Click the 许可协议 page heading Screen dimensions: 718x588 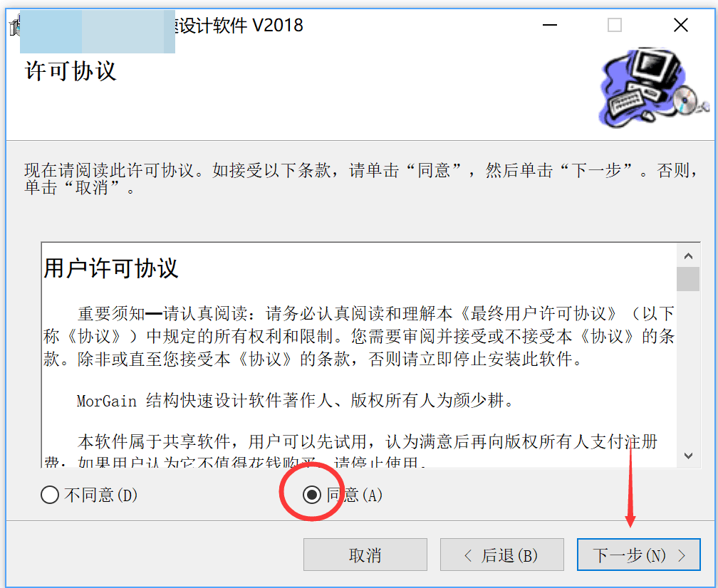pyautogui.click(x=71, y=71)
